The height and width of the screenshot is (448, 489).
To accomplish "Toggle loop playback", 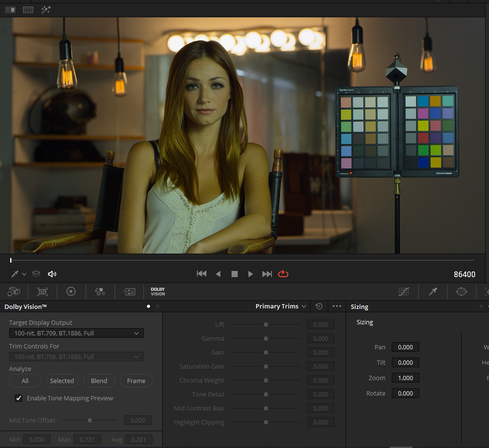I will (x=283, y=274).
